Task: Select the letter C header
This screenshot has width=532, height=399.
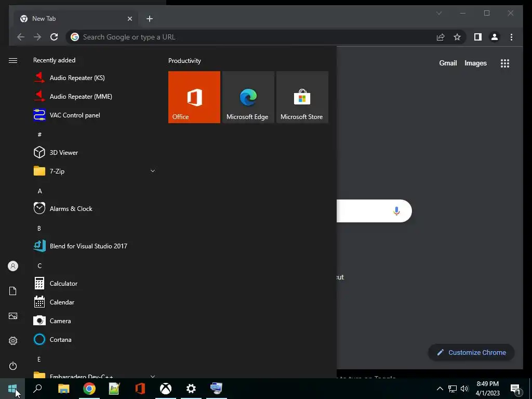Action: 39,265
